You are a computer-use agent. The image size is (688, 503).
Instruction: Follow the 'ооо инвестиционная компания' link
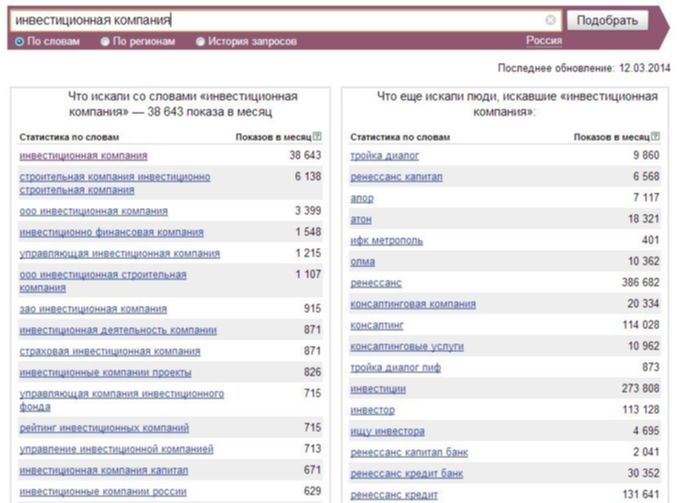click(93, 211)
